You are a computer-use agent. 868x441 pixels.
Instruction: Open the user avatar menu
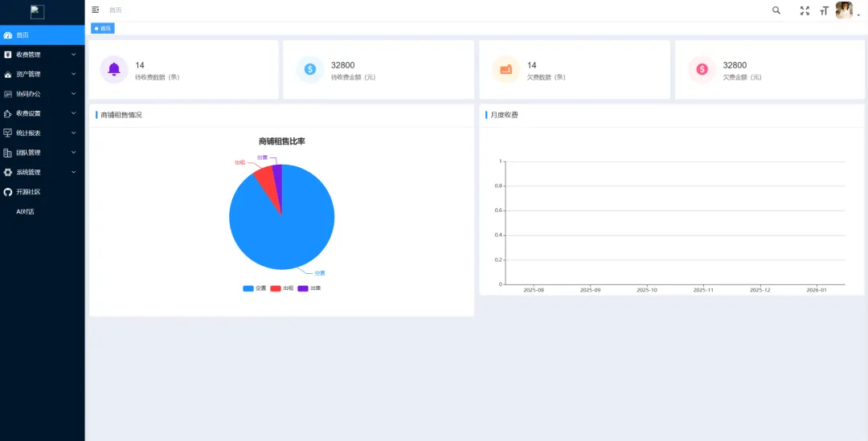click(844, 10)
